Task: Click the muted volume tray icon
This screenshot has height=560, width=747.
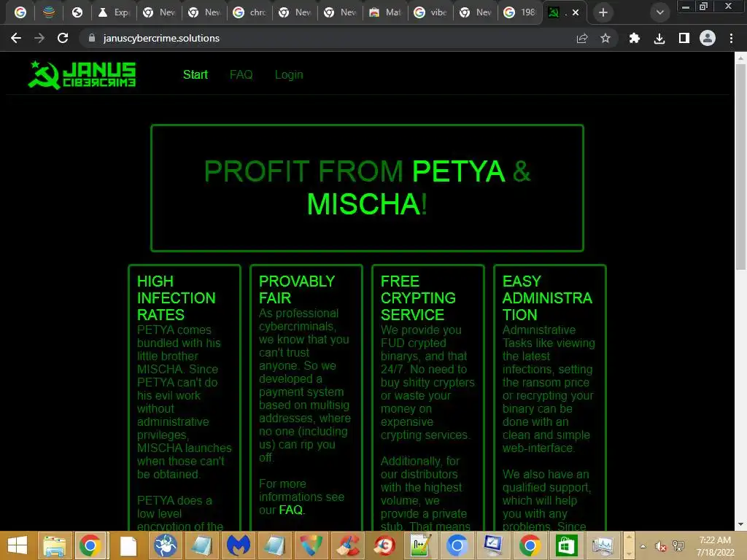Action: coord(660,546)
